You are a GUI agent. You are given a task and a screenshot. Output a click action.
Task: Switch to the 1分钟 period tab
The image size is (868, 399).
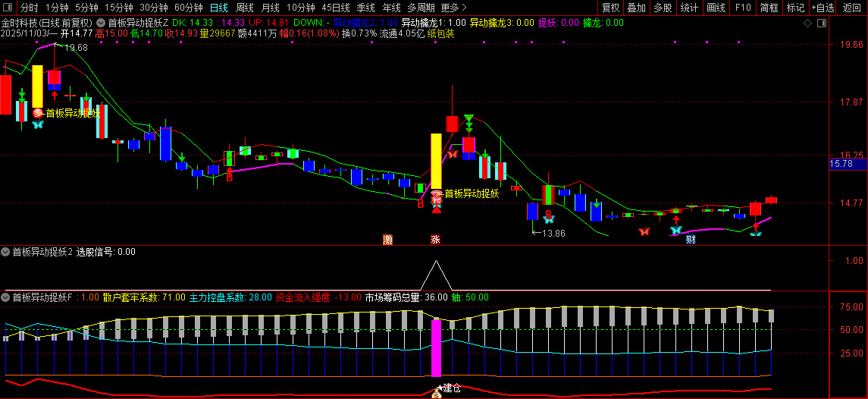tap(56, 8)
